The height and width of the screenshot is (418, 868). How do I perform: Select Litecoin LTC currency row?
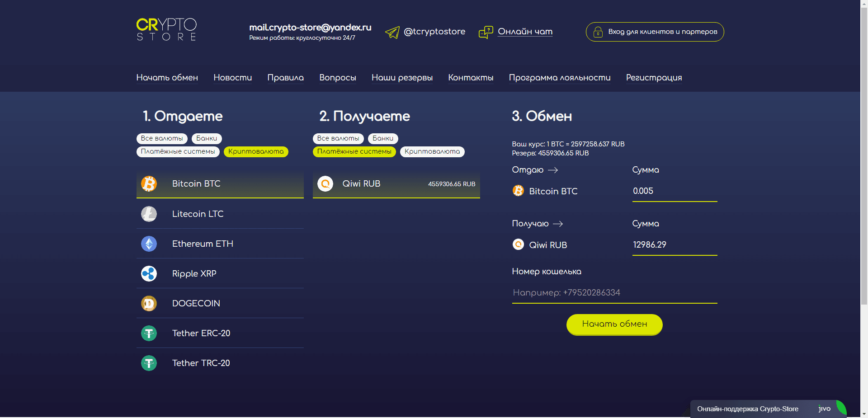[x=220, y=214]
